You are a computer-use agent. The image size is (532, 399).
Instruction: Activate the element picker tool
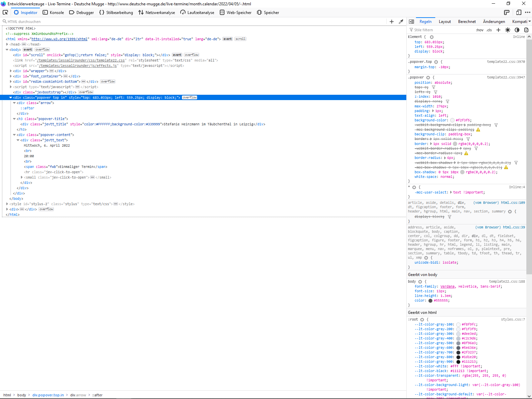[5, 12]
